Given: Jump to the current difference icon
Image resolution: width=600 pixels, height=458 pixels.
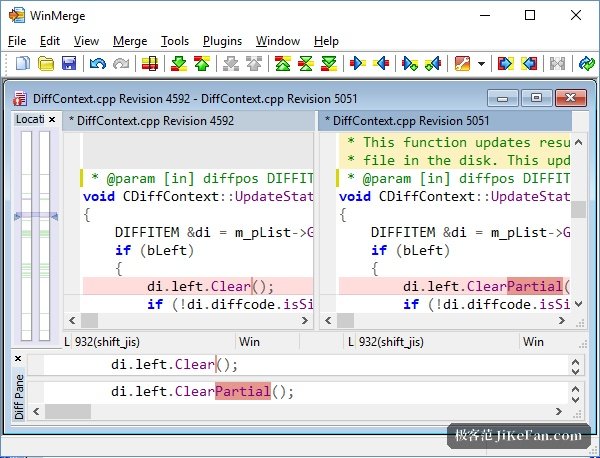Looking at the screenshot, I should [x=306, y=64].
